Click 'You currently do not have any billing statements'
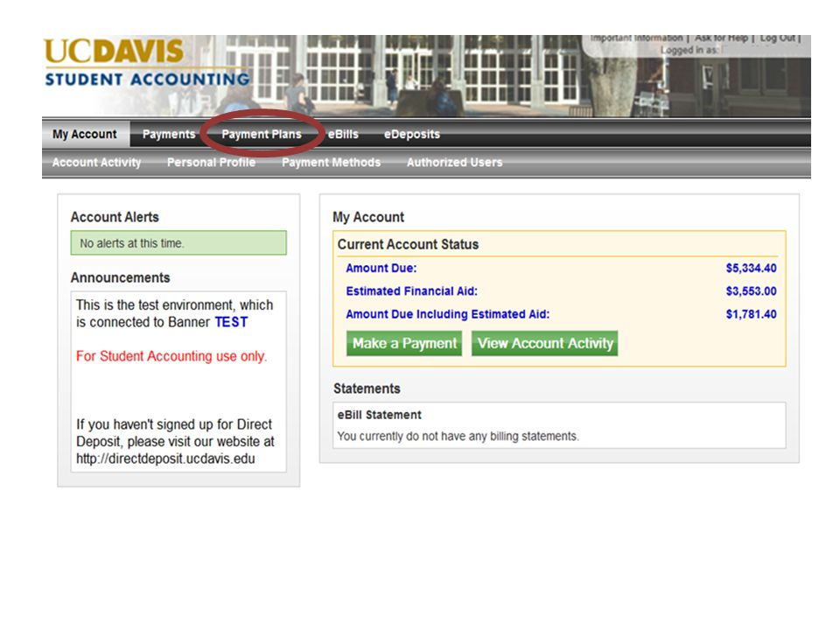Image resolution: width=840 pixels, height=630 pixels. tap(458, 436)
